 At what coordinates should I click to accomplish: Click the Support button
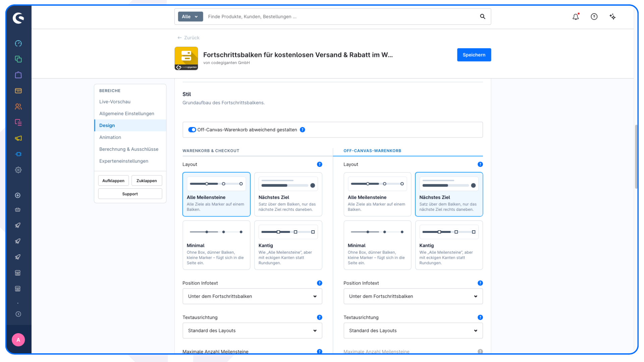click(x=130, y=194)
